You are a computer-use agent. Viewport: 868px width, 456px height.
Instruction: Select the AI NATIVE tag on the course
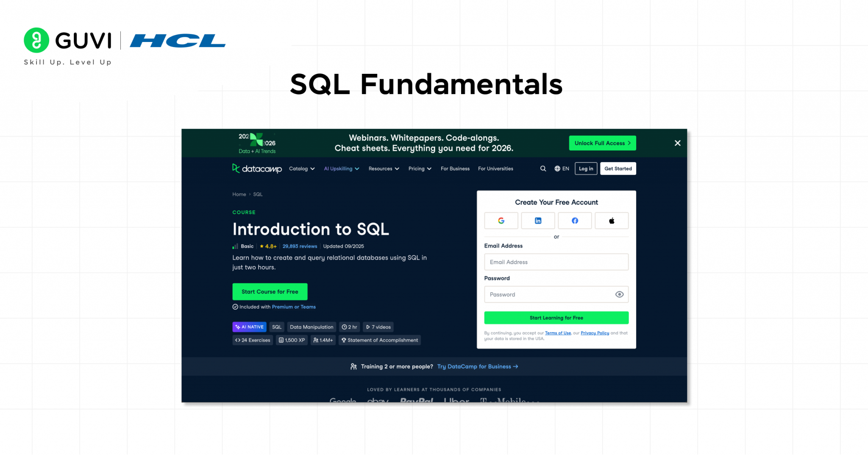pyautogui.click(x=249, y=327)
